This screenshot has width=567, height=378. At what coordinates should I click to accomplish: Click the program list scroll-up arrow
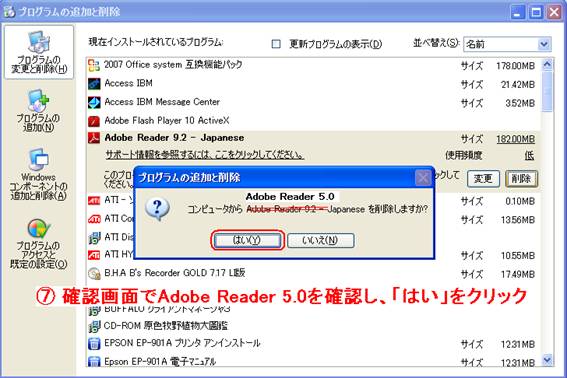[547, 65]
